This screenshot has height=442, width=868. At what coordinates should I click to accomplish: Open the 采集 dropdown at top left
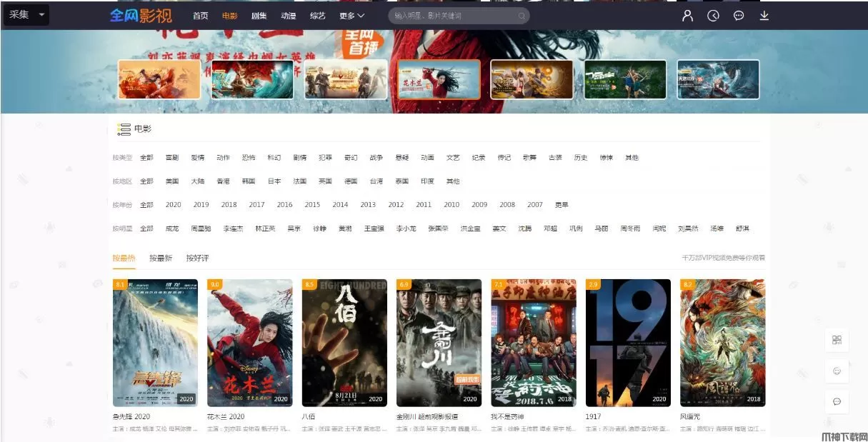pyautogui.click(x=26, y=15)
